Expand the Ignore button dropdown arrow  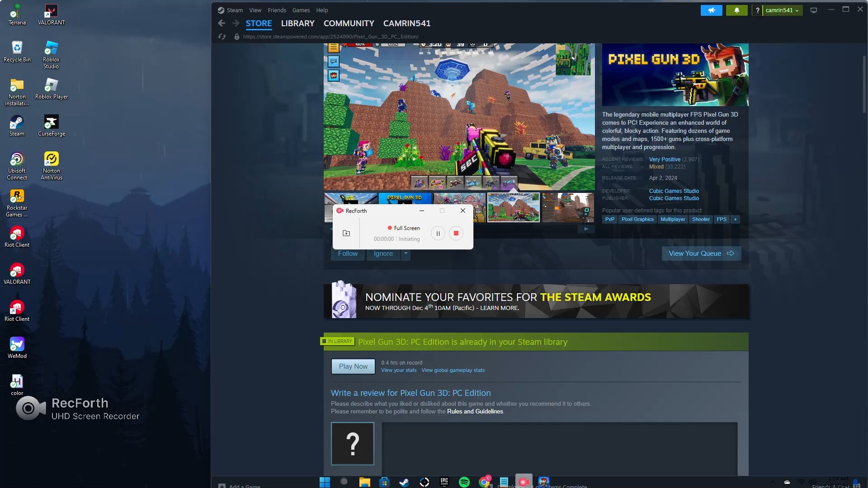tap(406, 253)
